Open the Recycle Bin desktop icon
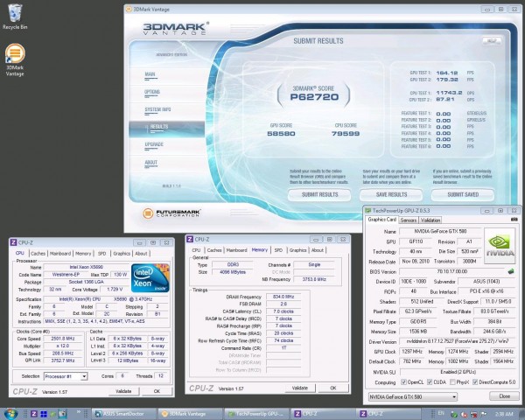Viewport: 525px width, 420px height. coord(15,17)
